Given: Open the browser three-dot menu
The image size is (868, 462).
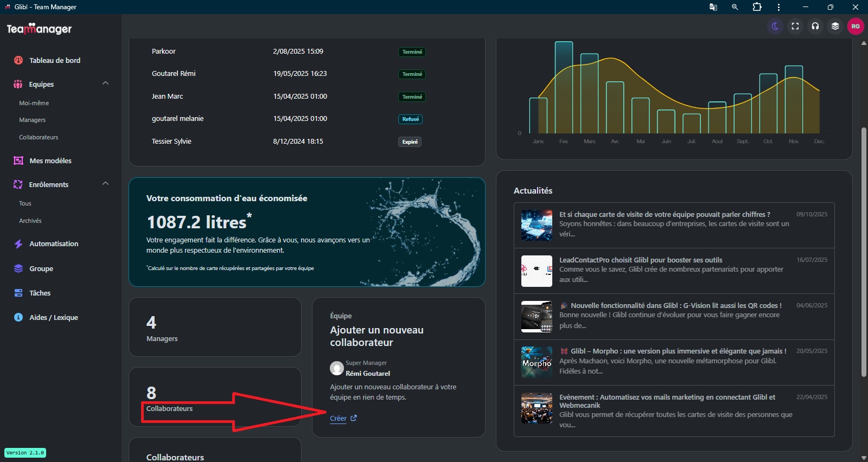Looking at the screenshot, I should coord(778,7).
